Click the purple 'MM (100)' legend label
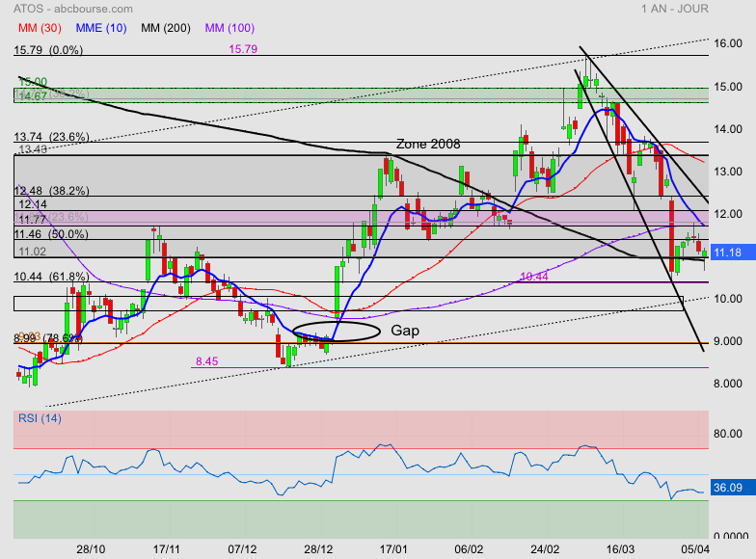The image size is (756, 559). 229,28
